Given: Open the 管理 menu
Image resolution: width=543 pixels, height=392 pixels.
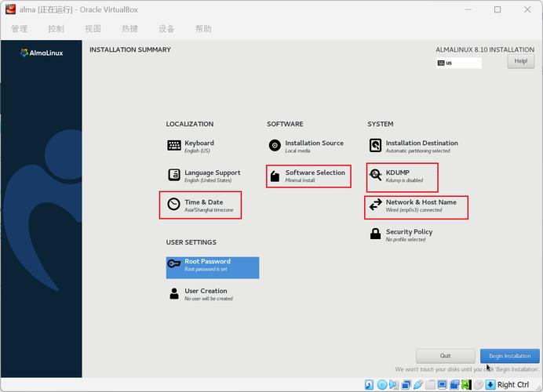Looking at the screenshot, I should (x=20, y=29).
